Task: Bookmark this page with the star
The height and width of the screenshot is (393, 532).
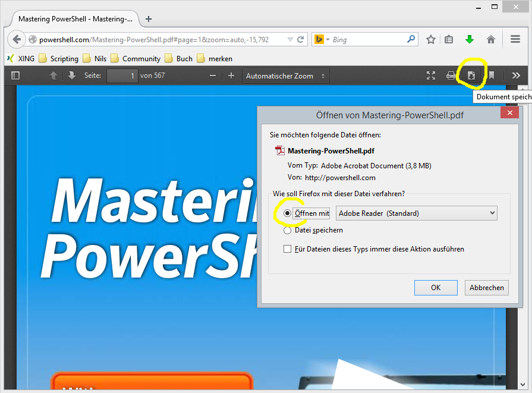Action: pyautogui.click(x=431, y=40)
